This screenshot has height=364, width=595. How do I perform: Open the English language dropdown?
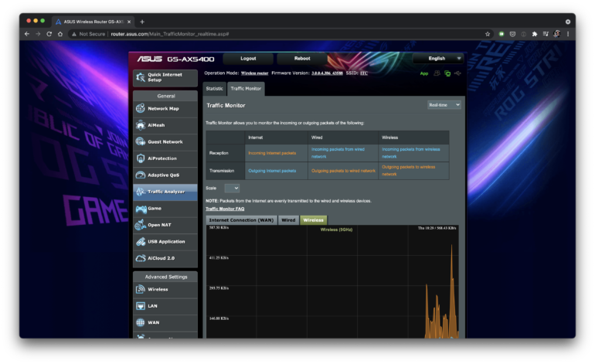438,59
